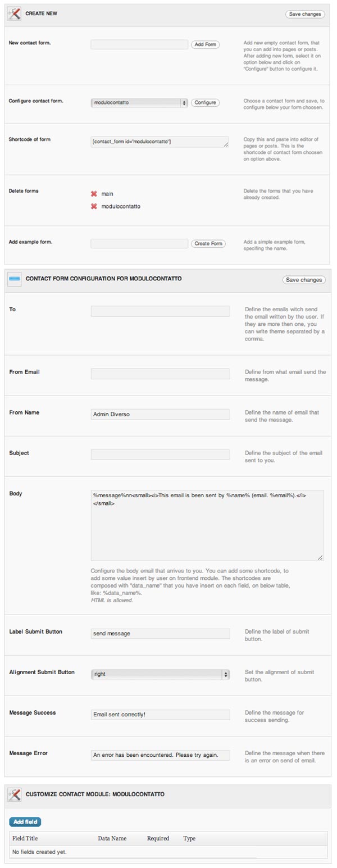Click the Contact Form Configuration collapse icon
This screenshot has width=337, height=868.
(15, 279)
